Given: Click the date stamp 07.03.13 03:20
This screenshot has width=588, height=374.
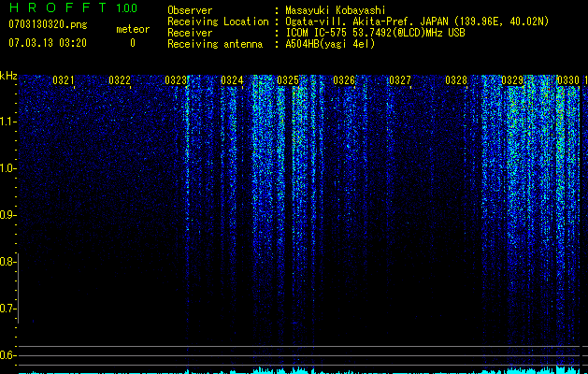Looking at the screenshot, I should point(48,43).
